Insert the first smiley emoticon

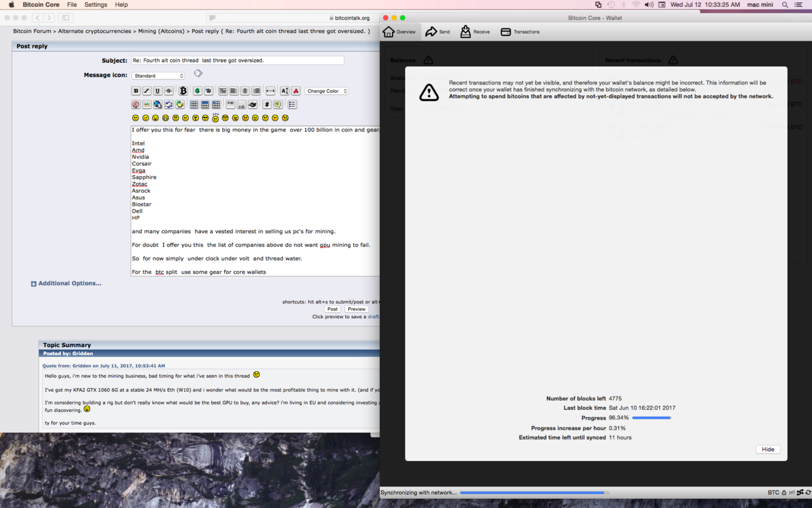tap(136, 118)
